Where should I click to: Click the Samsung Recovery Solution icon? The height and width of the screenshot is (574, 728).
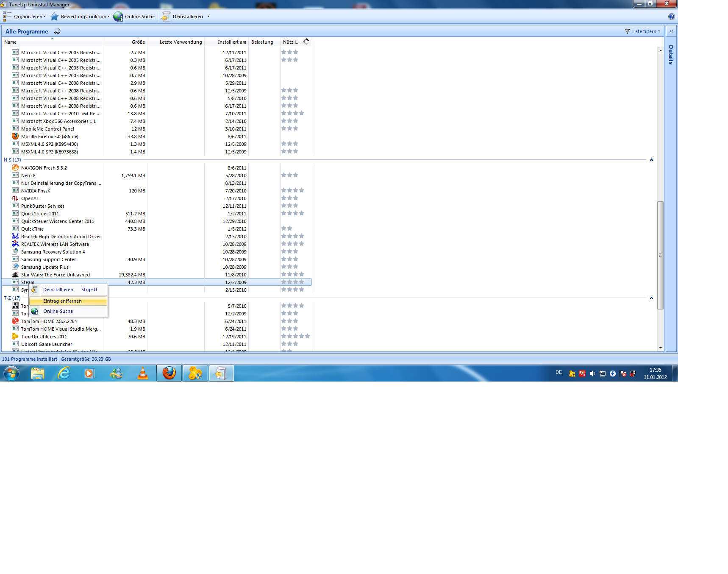pos(15,251)
